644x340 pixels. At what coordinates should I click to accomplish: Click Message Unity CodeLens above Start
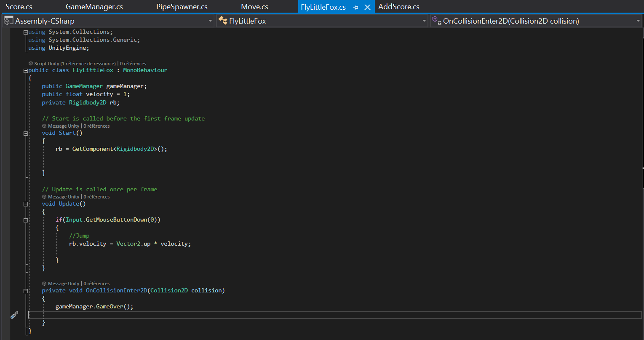click(63, 126)
